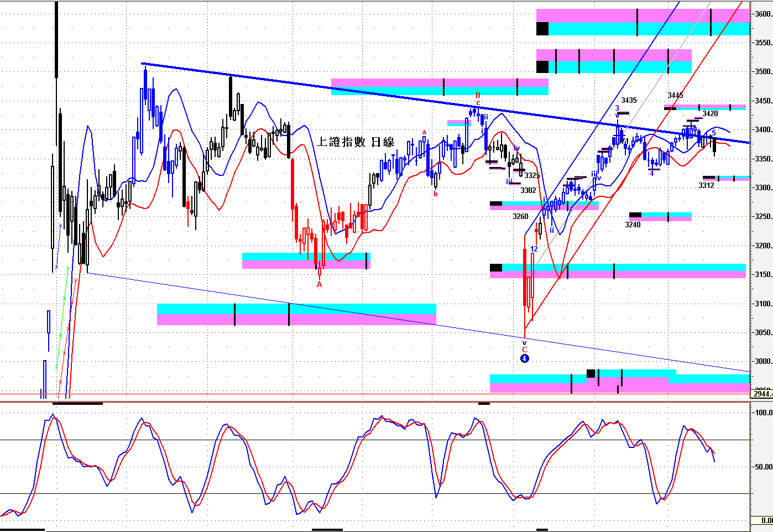Click the blue 12 bar label

pyautogui.click(x=534, y=249)
